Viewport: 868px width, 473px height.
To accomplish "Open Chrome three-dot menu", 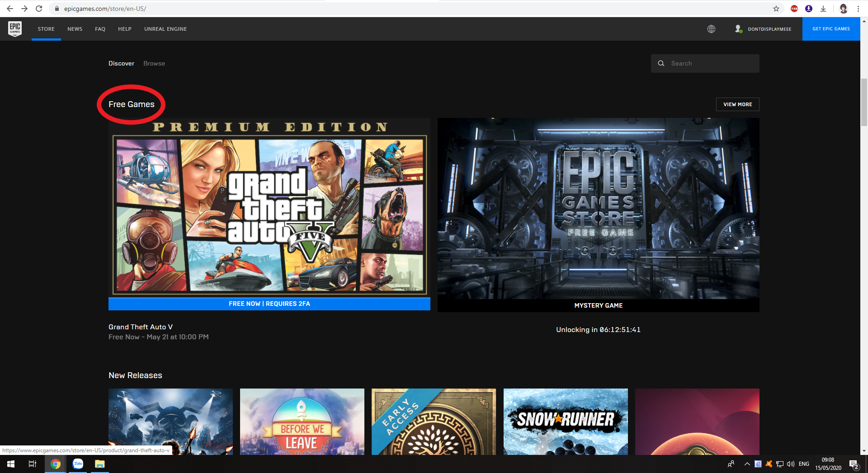I will click(858, 9).
